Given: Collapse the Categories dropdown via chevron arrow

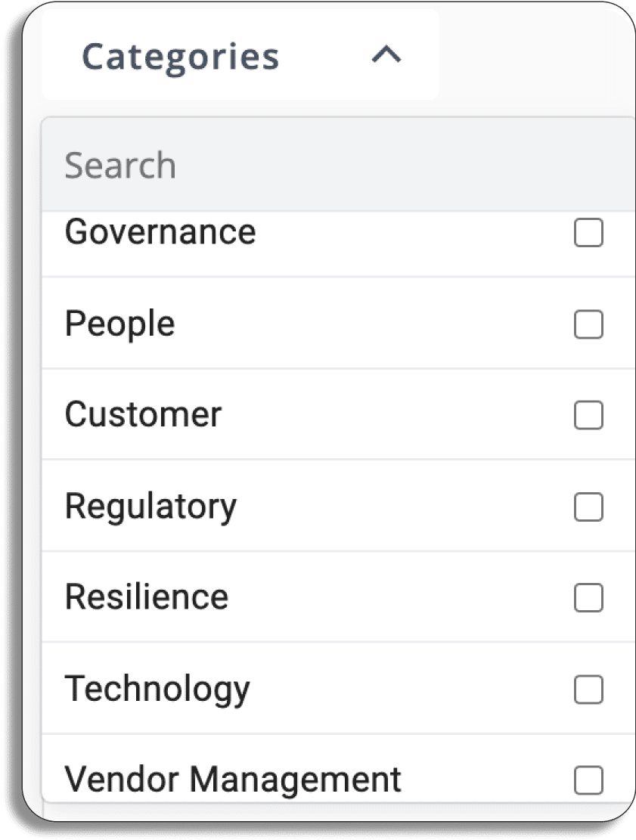Looking at the screenshot, I should point(386,54).
